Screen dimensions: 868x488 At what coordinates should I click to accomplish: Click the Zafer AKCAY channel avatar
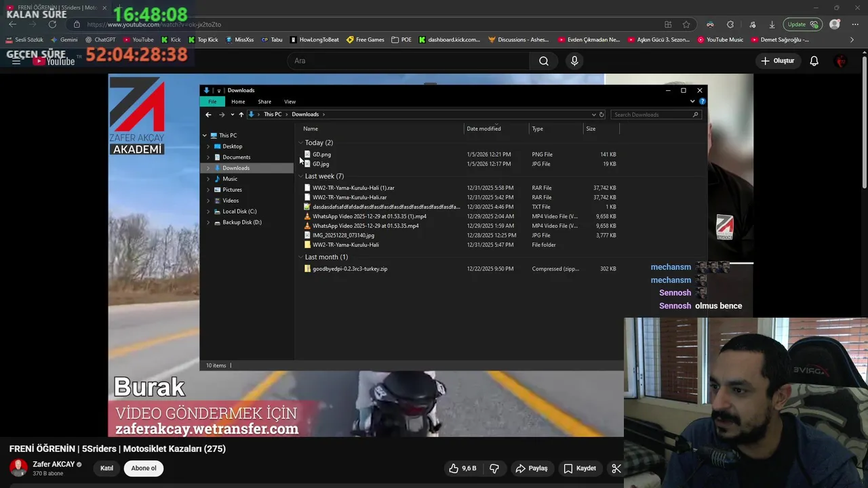18,468
